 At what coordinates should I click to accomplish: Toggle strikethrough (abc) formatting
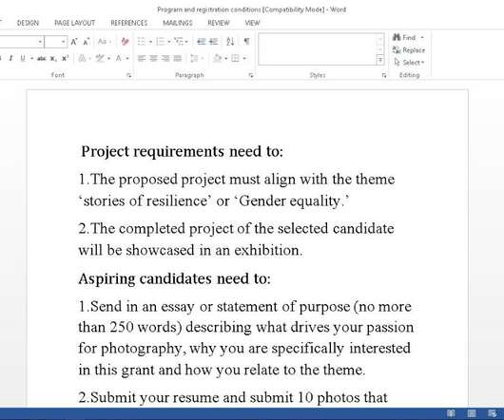pyautogui.click(x=42, y=59)
